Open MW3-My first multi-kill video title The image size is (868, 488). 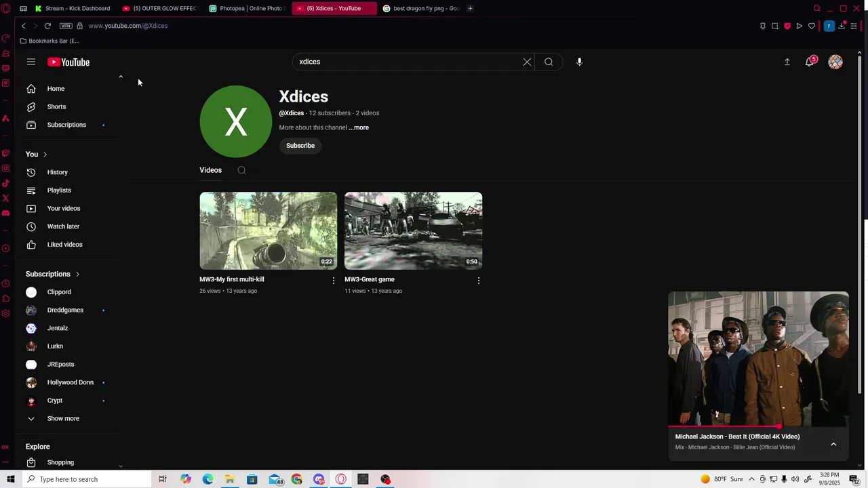[232, 279]
